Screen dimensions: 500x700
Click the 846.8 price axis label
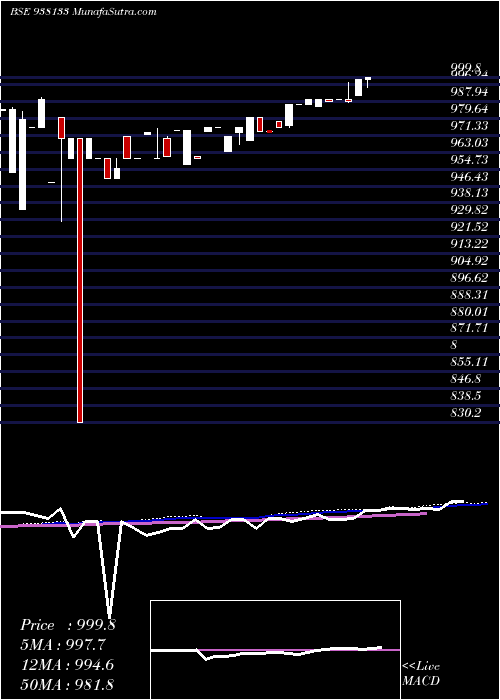point(466,379)
